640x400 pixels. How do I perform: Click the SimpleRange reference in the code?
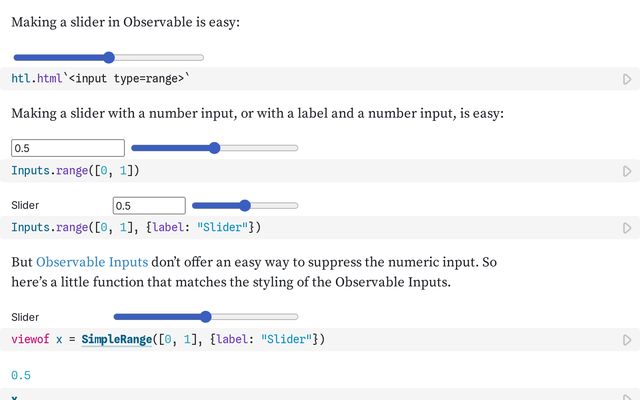(x=114, y=340)
